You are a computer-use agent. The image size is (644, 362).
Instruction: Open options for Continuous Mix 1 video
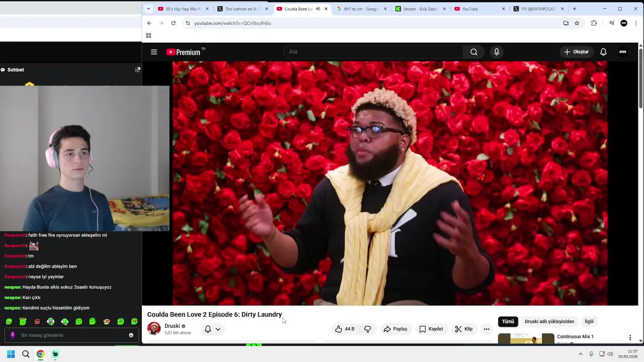click(x=630, y=337)
